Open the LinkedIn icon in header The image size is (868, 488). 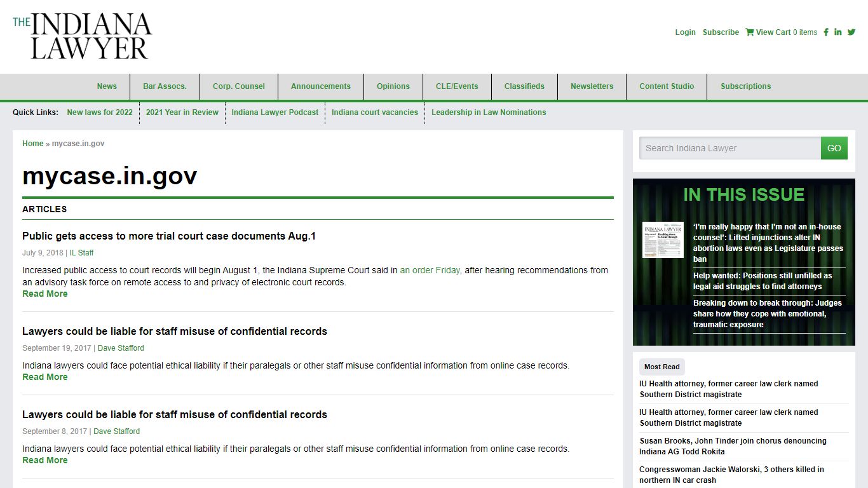click(x=838, y=32)
